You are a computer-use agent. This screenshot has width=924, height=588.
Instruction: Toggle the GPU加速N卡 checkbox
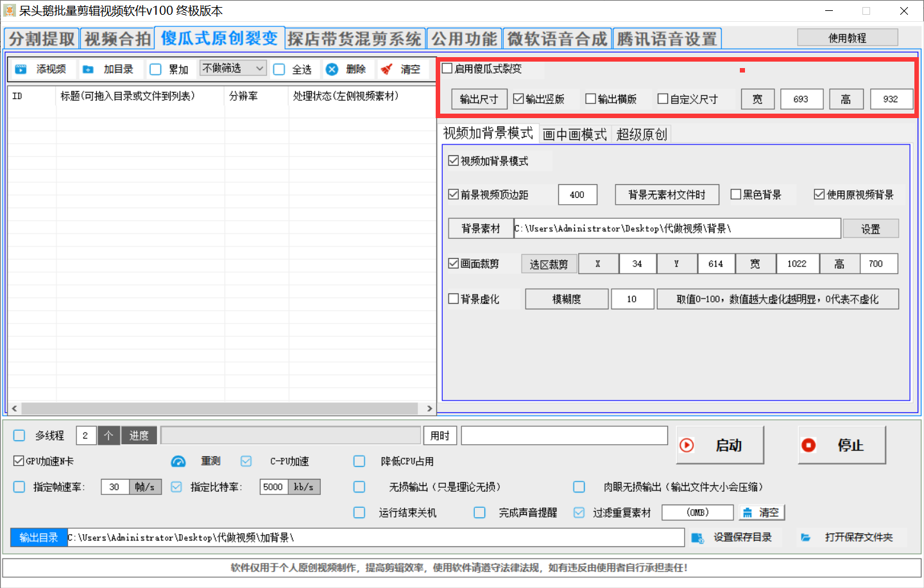[19, 461]
